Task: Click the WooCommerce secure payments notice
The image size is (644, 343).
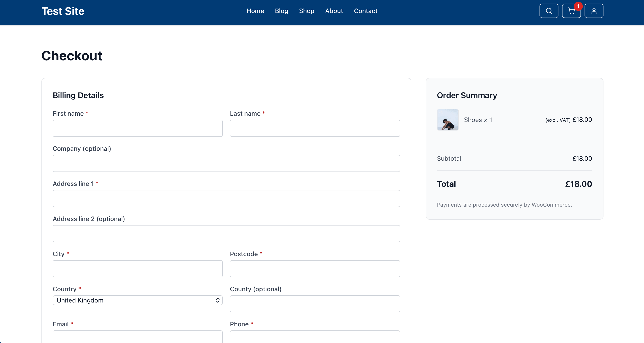Action: 504,205
